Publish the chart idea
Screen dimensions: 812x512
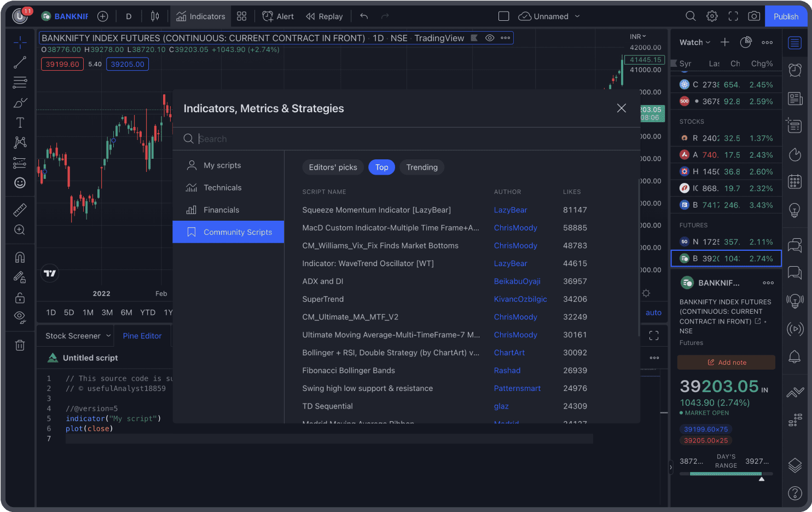[x=786, y=16]
